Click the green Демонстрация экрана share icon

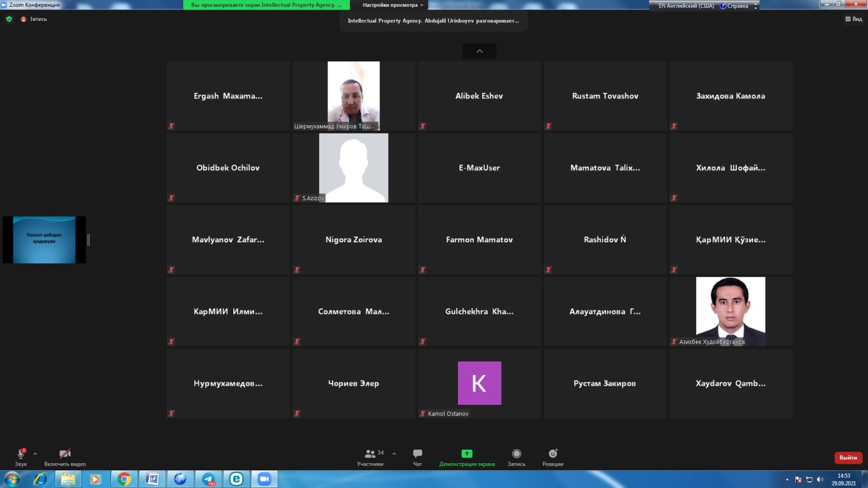pyautogui.click(x=466, y=453)
